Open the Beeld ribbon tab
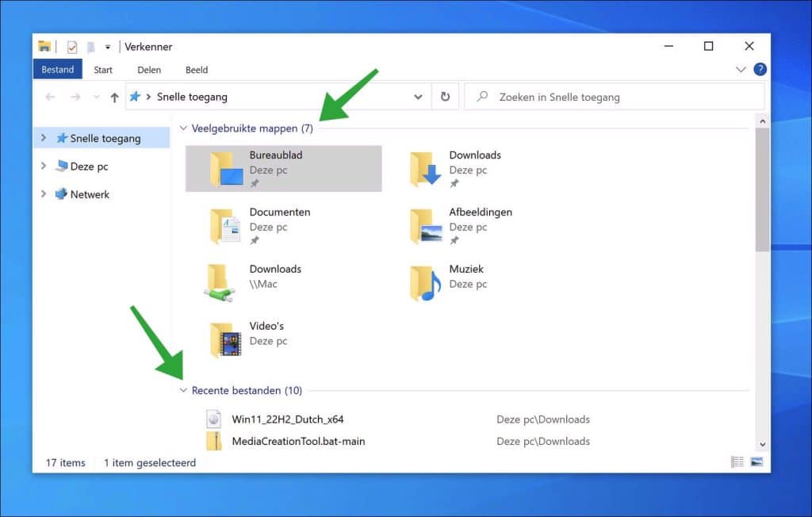Image resolution: width=812 pixels, height=517 pixels. tap(196, 70)
